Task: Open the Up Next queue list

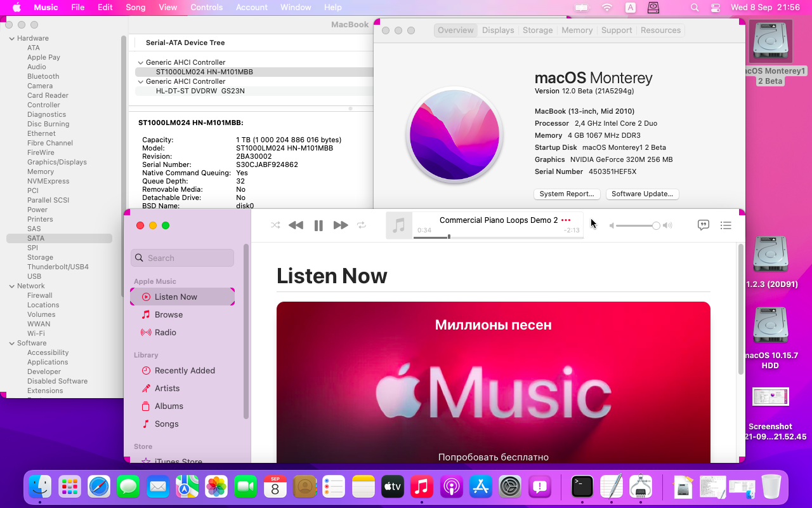Action: (x=726, y=225)
